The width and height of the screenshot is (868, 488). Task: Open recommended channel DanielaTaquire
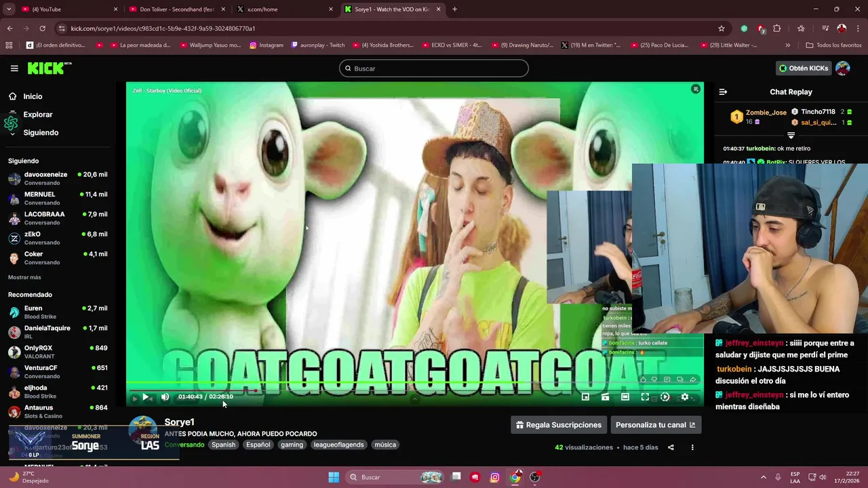(x=58, y=331)
